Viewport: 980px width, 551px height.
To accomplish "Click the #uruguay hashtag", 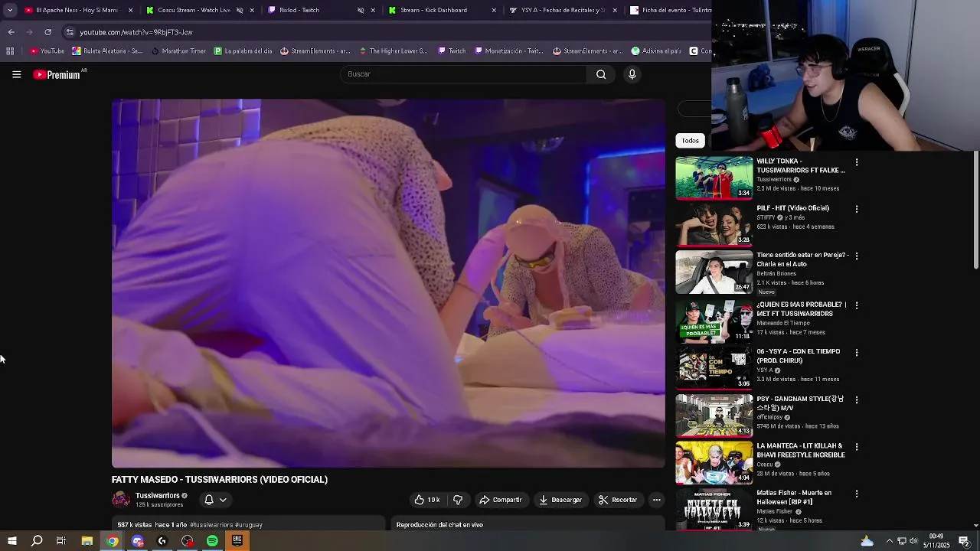I will click(249, 525).
